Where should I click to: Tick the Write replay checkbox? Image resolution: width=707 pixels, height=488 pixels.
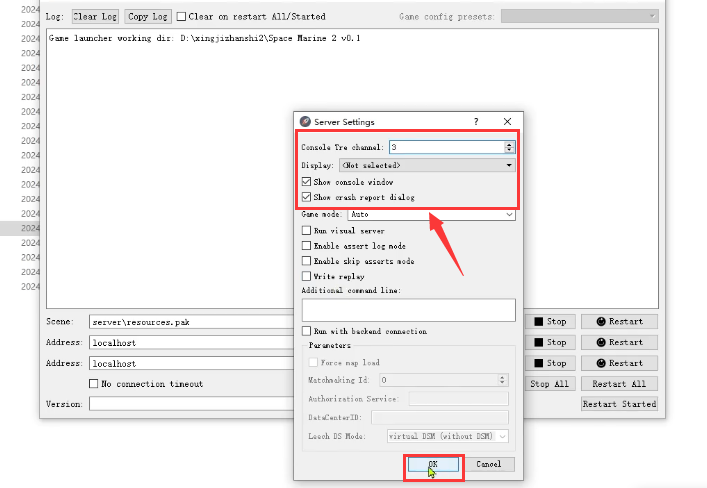(307, 276)
